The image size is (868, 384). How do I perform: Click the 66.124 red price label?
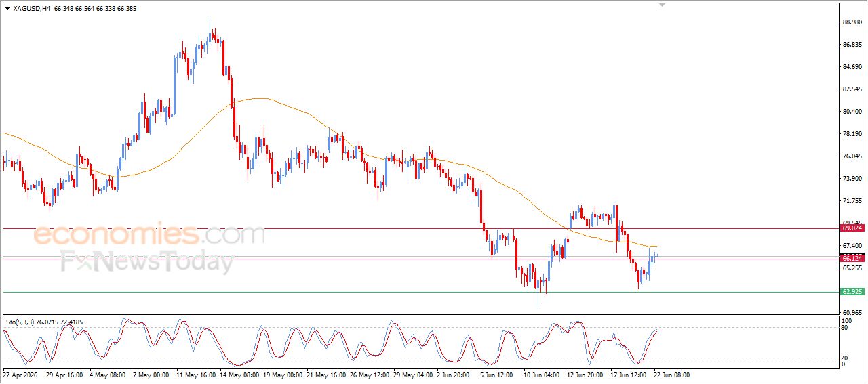(x=852, y=258)
